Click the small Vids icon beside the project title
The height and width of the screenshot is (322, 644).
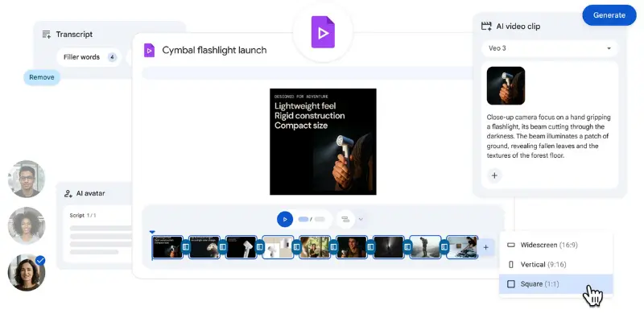tap(149, 51)
